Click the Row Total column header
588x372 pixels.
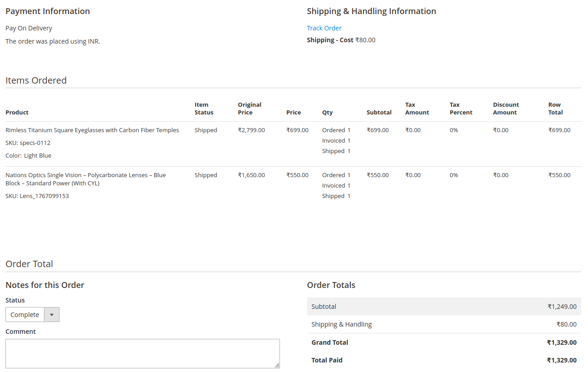click(x=555, y=109)
